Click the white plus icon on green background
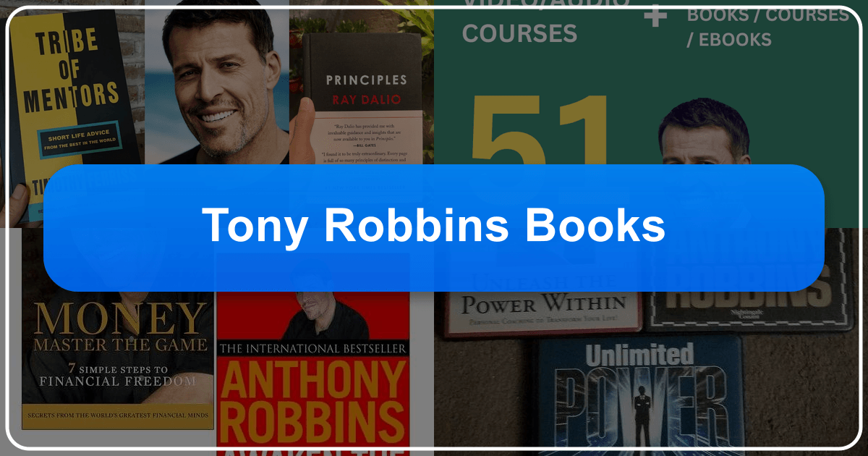868x456 pixels. click(655, 15)
